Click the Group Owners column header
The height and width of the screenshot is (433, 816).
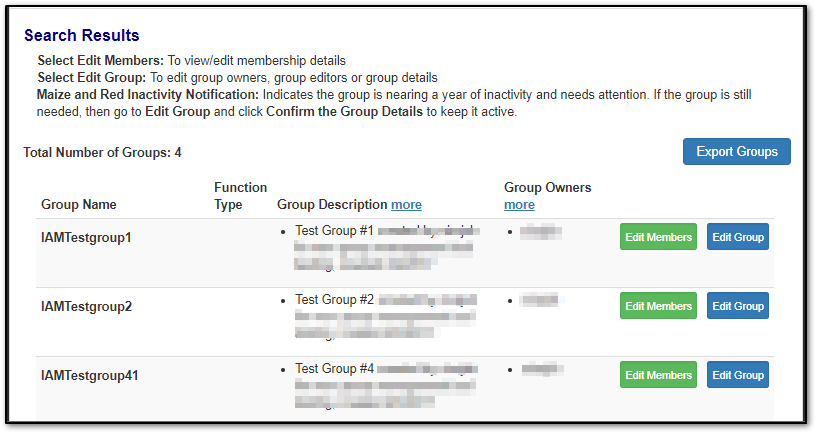[547, 188]
